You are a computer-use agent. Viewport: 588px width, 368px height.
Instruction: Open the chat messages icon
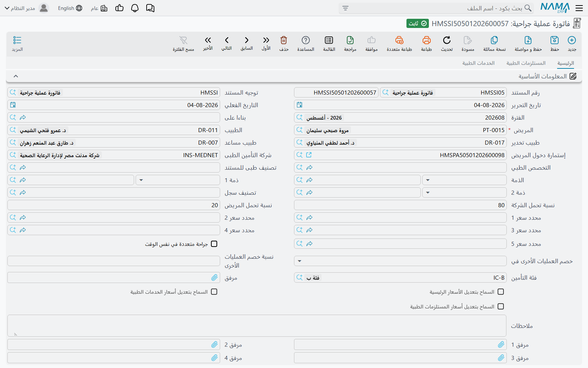(150, 8)
